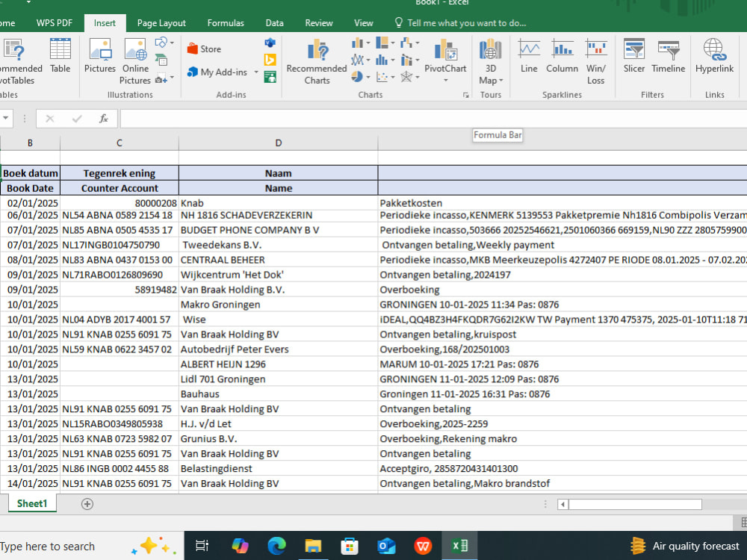
Task: Select the cell 'Makro Groningen'
Action: click(278, 305)
